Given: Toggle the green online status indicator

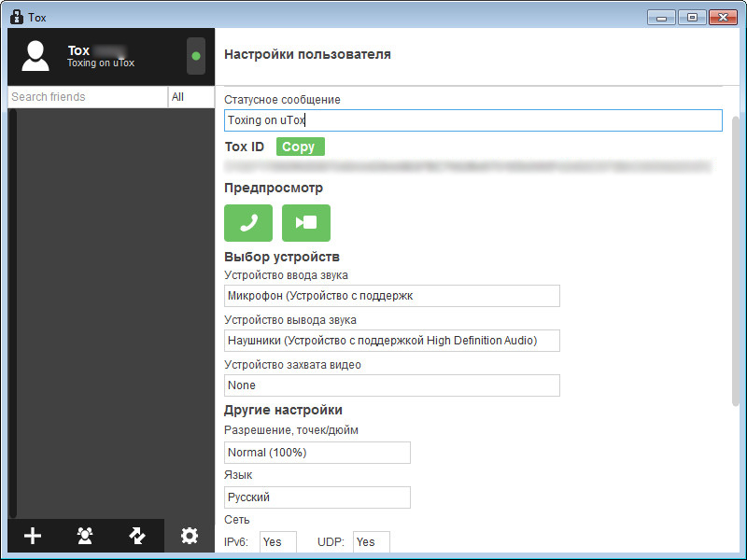Looking at the screenshot, I should coord(196,56).
